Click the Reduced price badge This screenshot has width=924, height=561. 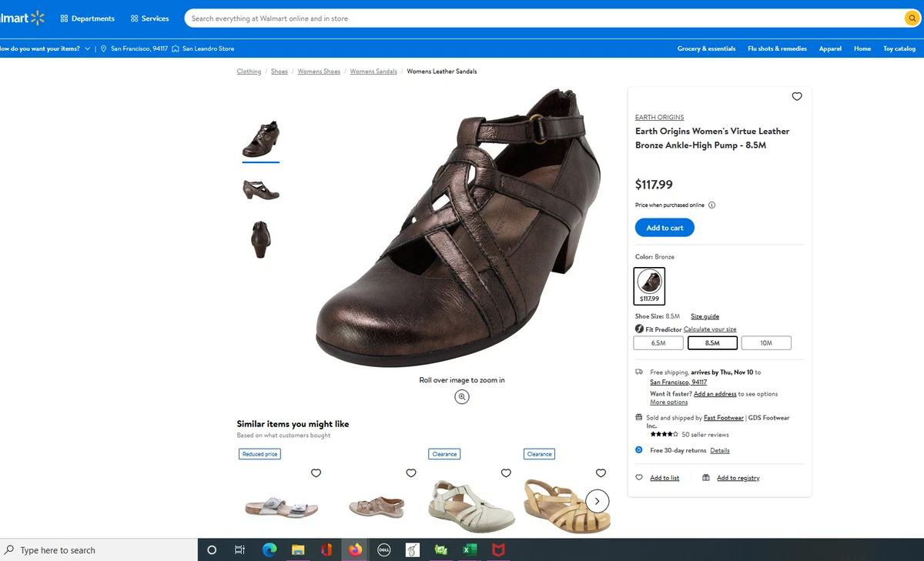point(260,454)
